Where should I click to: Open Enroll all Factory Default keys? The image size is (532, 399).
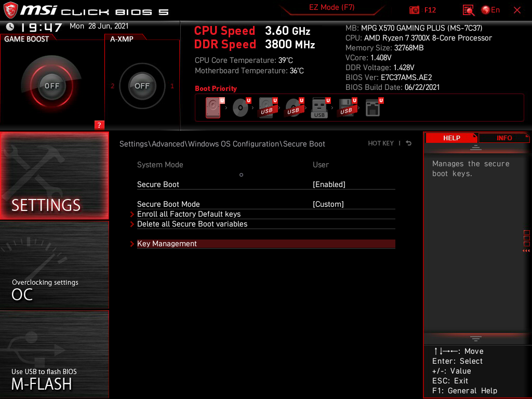[x=266, y=214]
